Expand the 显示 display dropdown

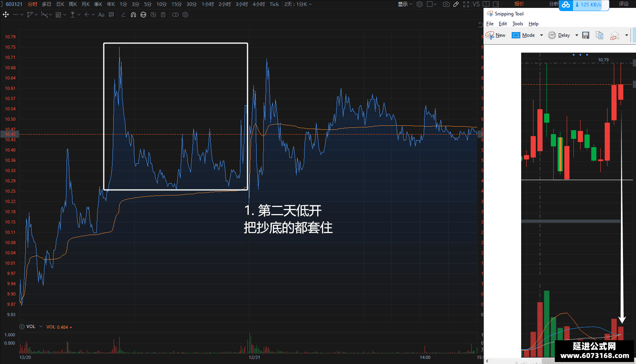[x=405, y=4]
